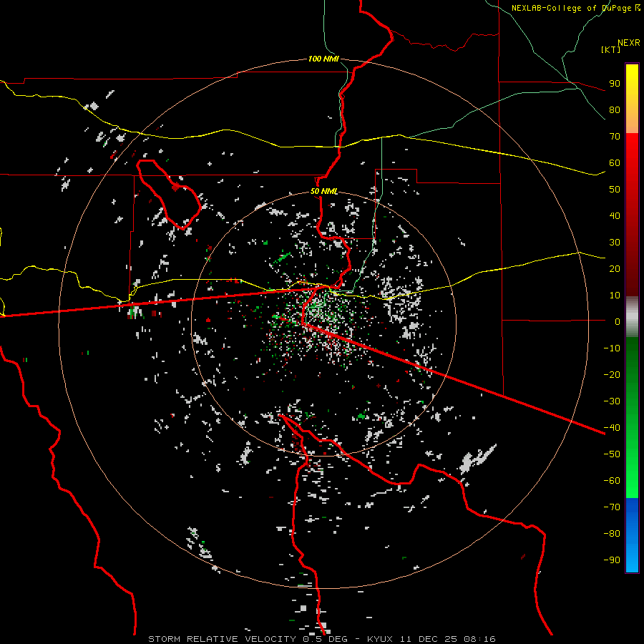Click the 20 value on velocity scale
Image resolution: width=644 pixels, height=644 pixels.
[x=615, y=269]
